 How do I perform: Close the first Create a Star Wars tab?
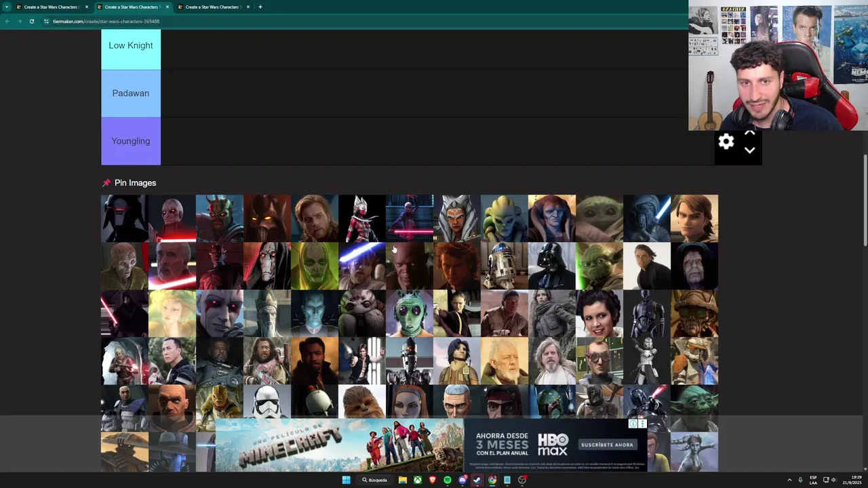[x=87, y=7]
